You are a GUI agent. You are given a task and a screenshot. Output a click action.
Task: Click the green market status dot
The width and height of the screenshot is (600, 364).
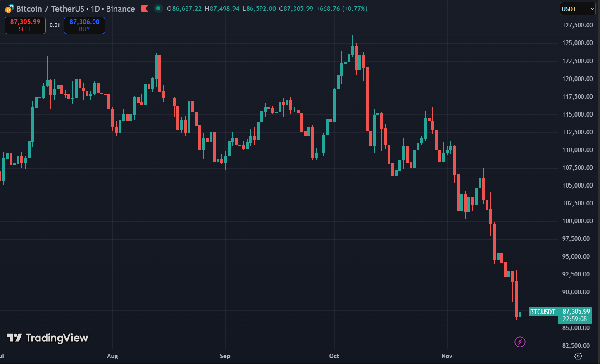pos(158,8)
